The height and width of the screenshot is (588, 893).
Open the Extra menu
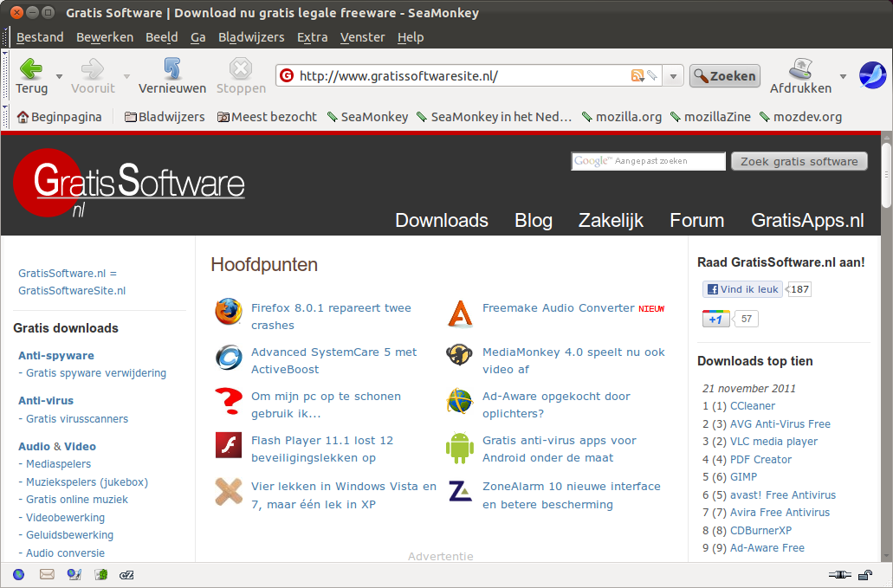(312, 37)
